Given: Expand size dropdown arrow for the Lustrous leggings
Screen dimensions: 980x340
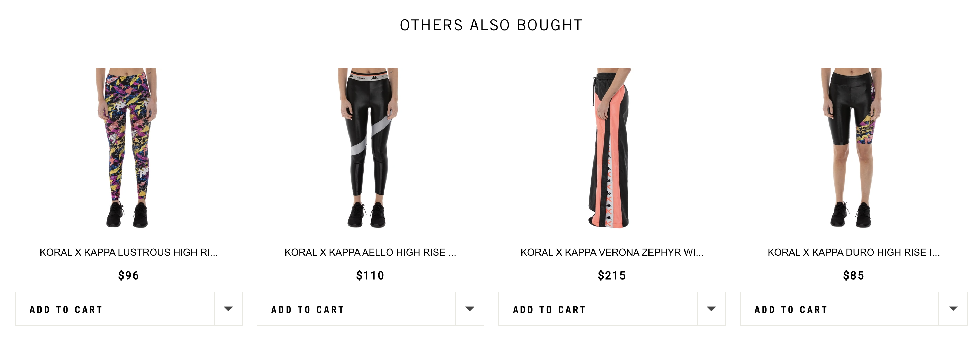Looking at the screenshot, I should pos(228,309).
